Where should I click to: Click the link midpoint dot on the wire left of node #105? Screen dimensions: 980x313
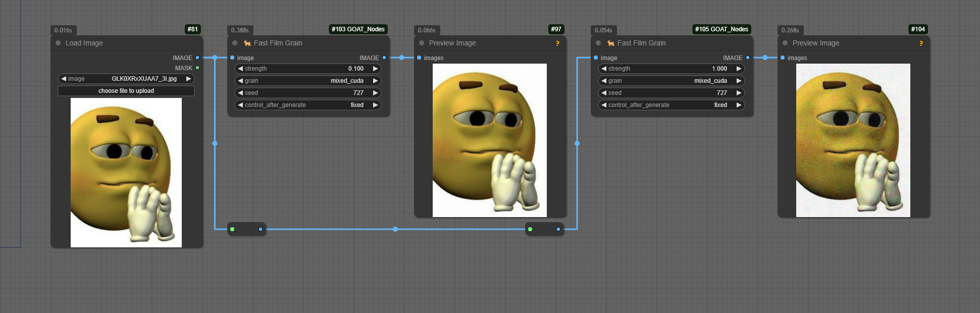577,143
